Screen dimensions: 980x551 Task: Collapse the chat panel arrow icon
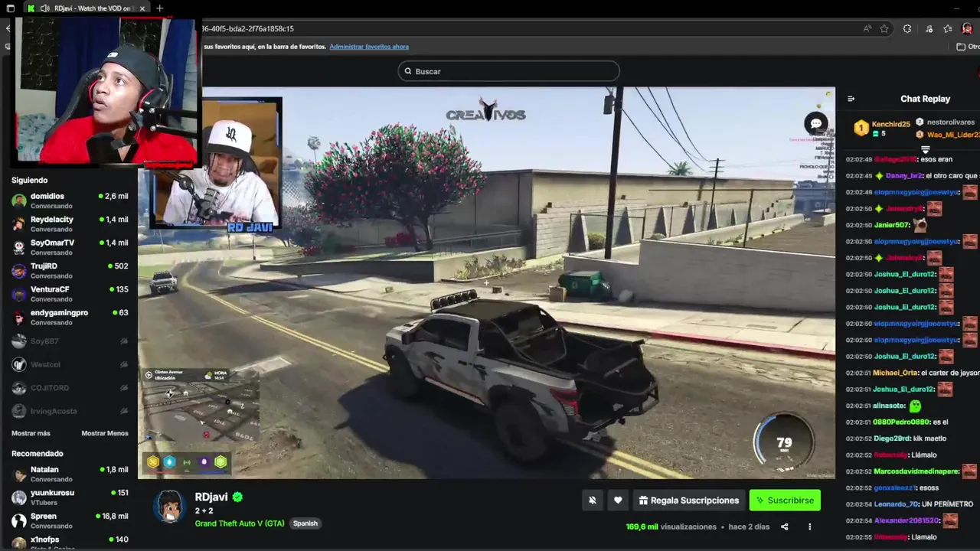click(x=851, y=99)
